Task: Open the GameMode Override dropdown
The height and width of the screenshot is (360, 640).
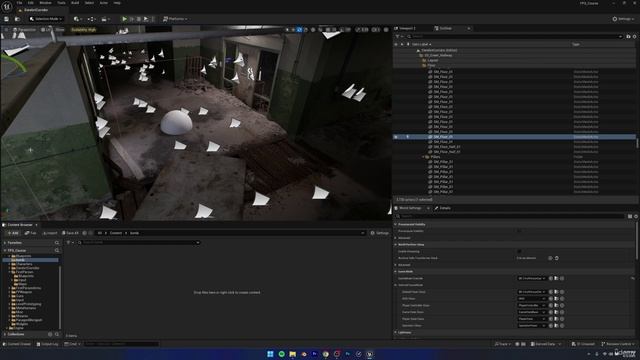Action: point(532,278)
